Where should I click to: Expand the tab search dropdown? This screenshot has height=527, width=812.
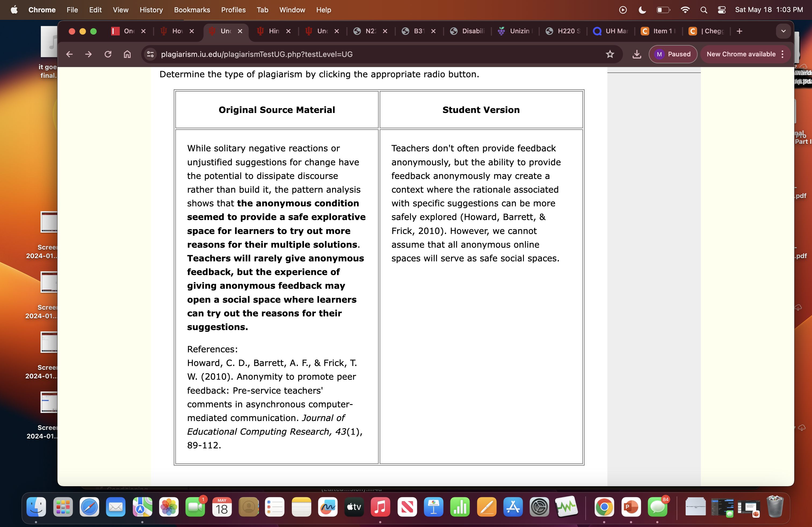coord(783,31)
